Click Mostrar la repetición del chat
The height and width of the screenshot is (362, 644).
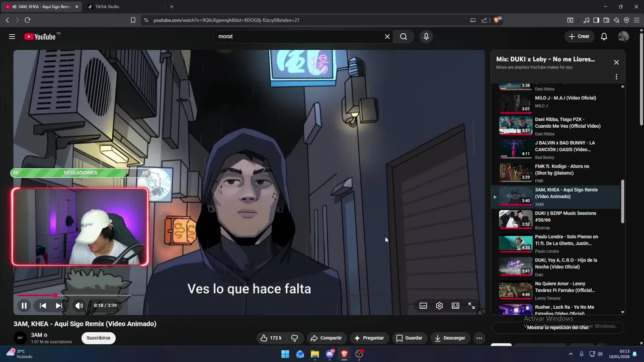[557, 328]
